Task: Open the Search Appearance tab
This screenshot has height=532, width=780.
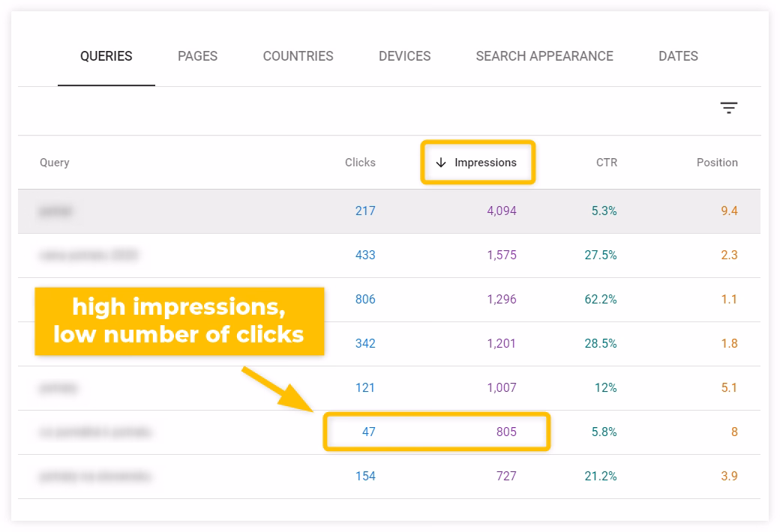Action: pyautogui.click(x=544, y=56)
